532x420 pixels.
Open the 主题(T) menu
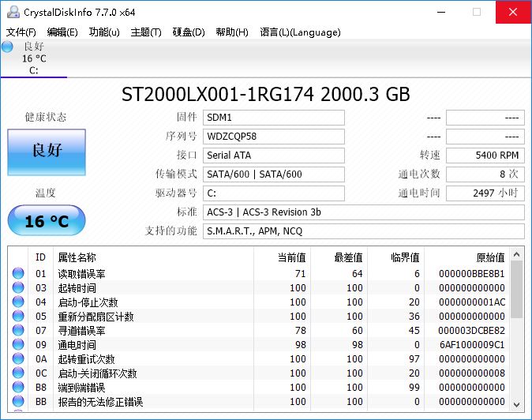(146, 32)
